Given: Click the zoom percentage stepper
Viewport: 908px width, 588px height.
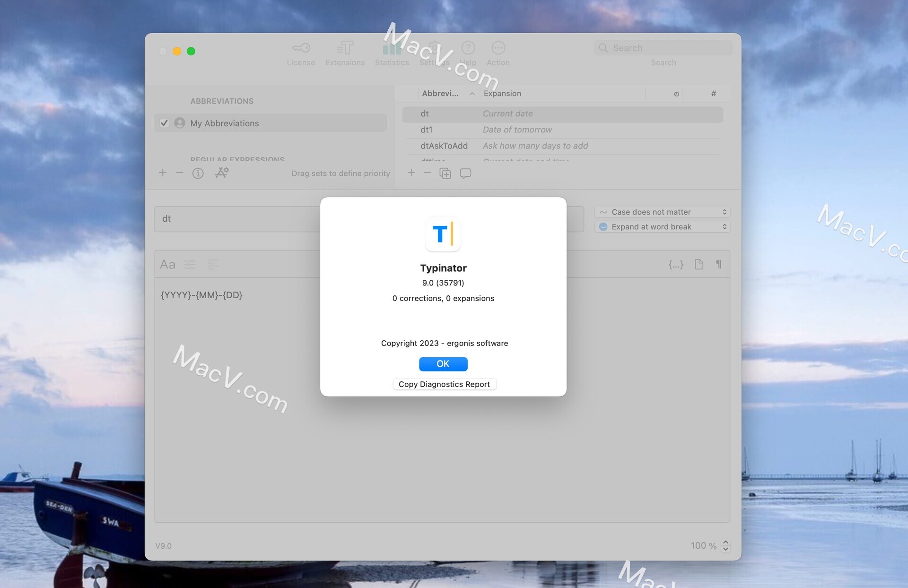Looking at the screenshot, I should pos(726,545).
